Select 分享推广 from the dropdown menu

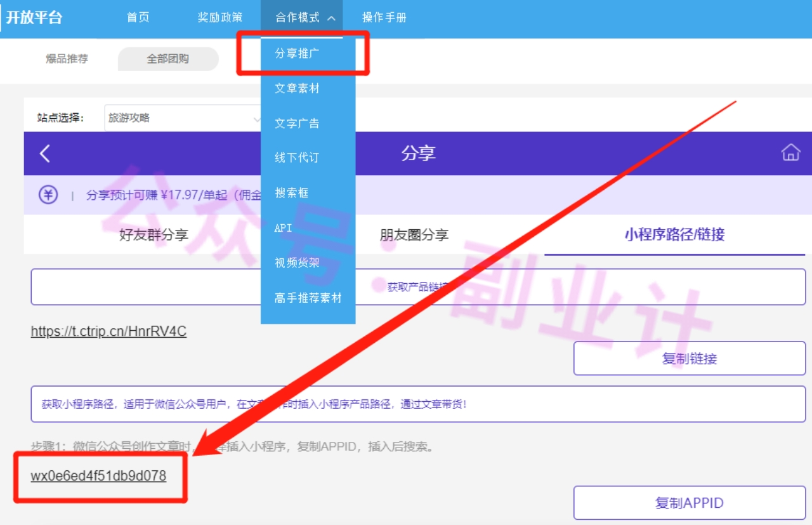tap(297, 54)
